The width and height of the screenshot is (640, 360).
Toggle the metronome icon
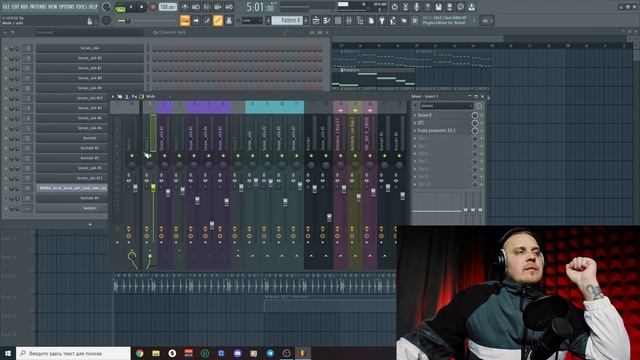tap(184, 7)
